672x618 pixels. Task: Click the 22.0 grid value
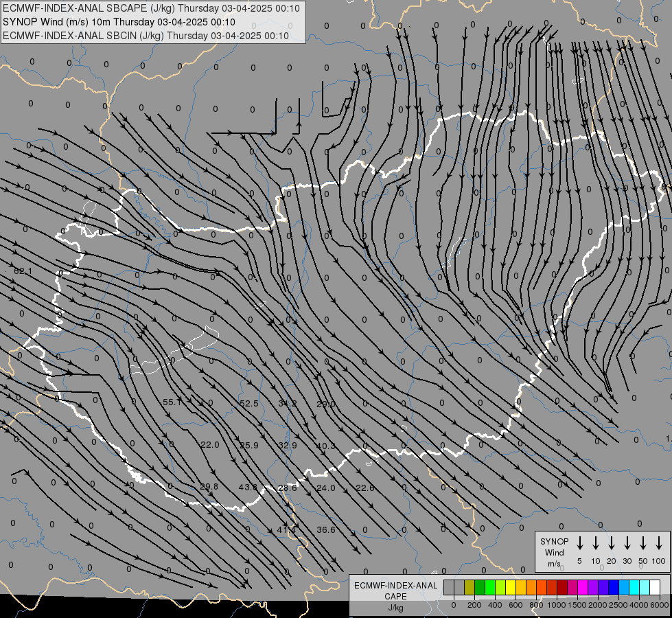(210, 445)
